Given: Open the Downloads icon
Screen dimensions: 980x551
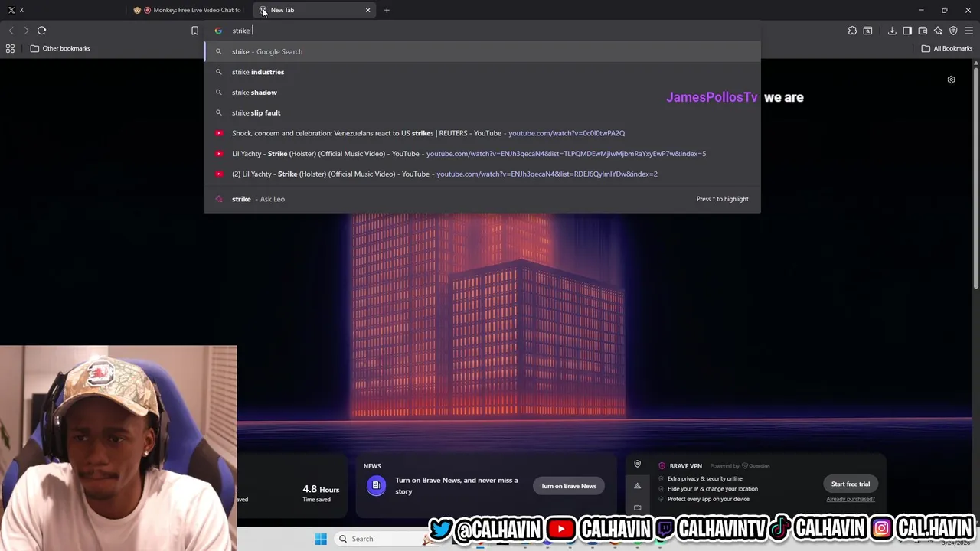Looking at the screenshot, I should tap(892, 31).
